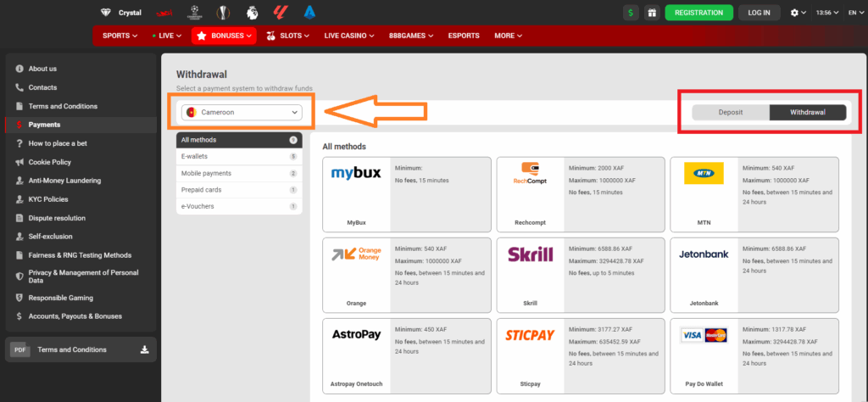
Task: Click the cherries icon beside Slots
Action: click(270, 36)
